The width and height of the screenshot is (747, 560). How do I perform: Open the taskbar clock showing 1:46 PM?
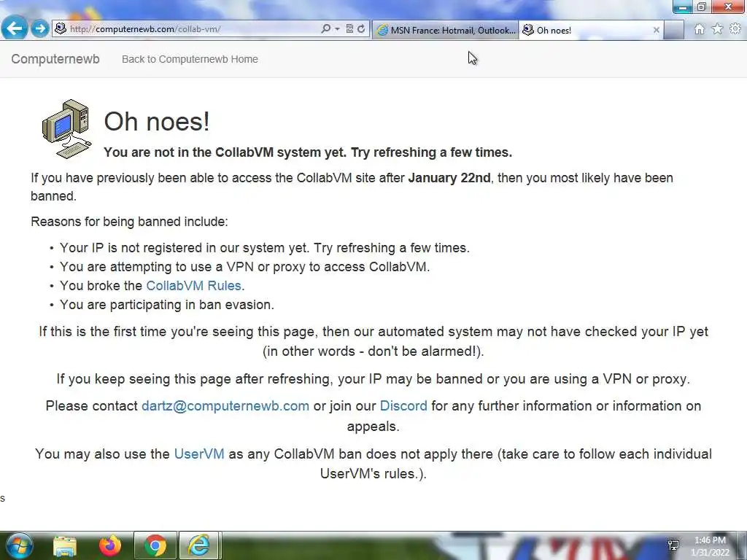click(710, 546)
